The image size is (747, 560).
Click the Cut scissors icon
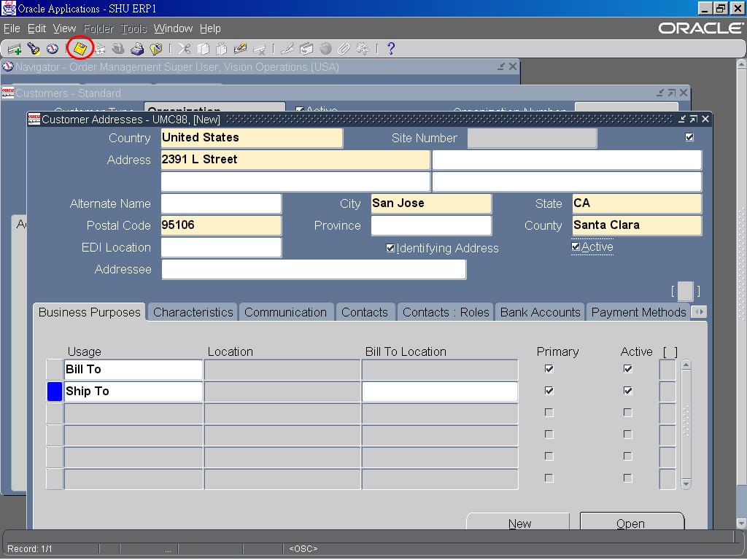point(184,49)
